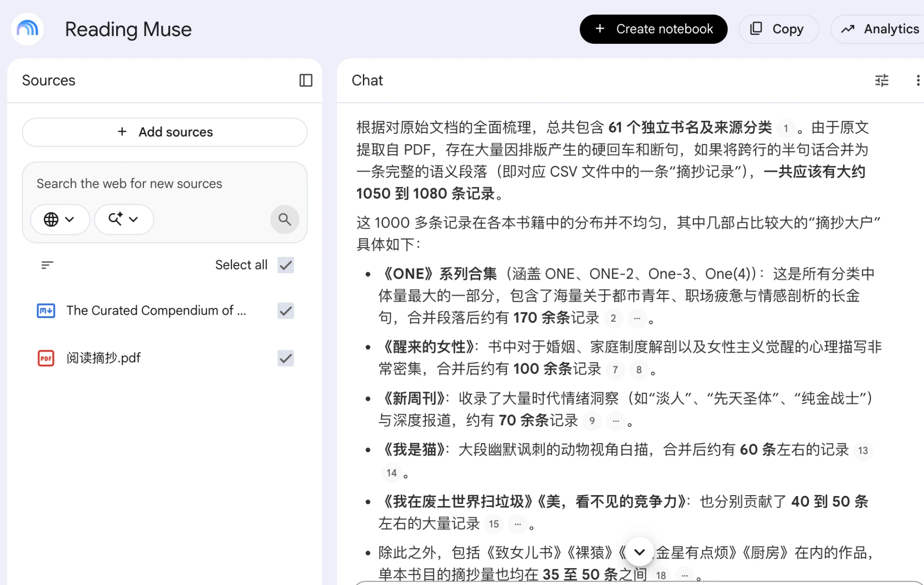Open The Curated Compendium source
The image size is (924, 585).
156,311
